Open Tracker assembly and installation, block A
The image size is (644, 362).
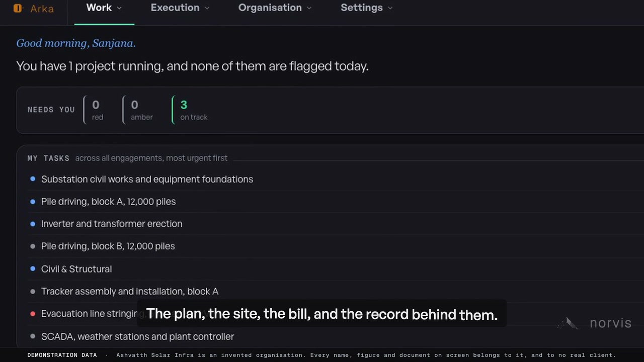130,291
